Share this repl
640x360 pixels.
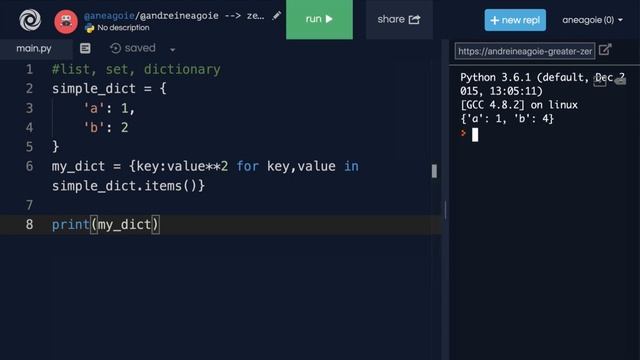tap(399, 20)
